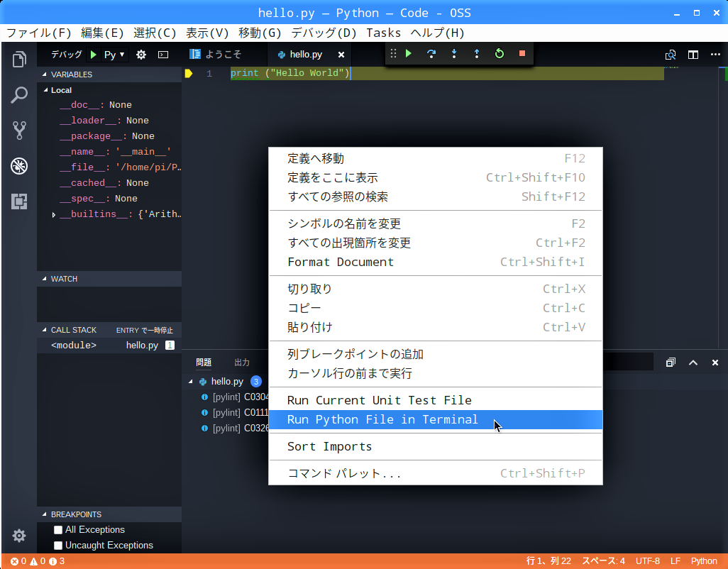Close the bottom panel
This screenshot has height=569, width=728.
pyautogui.click(x=715, y=363)
